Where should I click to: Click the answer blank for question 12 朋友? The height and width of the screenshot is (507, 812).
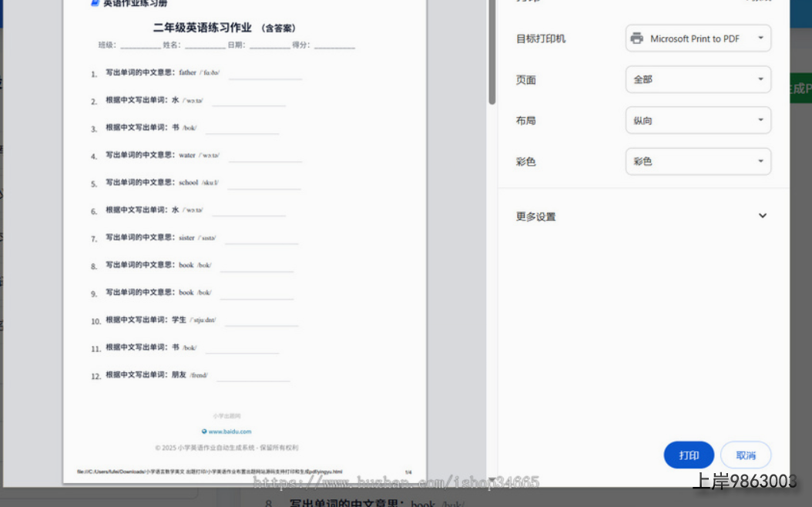pyautogui.click(x=253, y=377)
